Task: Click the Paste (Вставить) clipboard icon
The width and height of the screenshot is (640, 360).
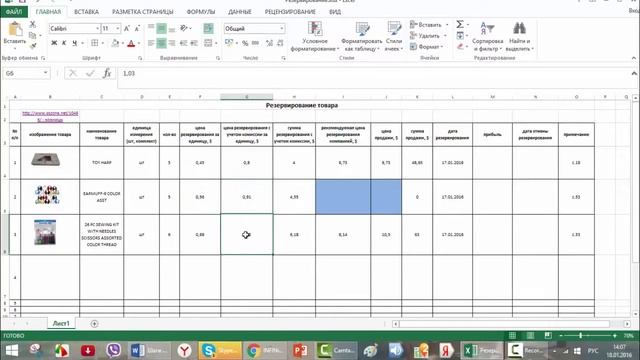Action: tap(15, 30)
